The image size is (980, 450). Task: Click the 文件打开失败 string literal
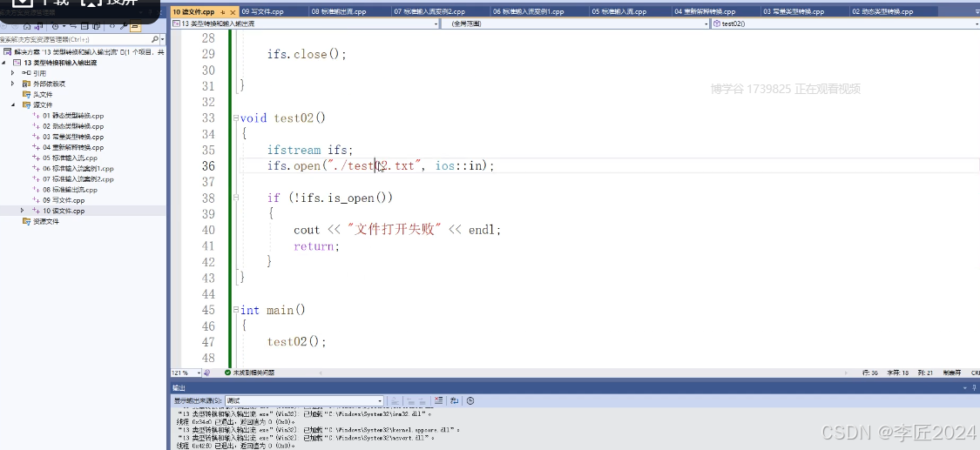[395, 230]
